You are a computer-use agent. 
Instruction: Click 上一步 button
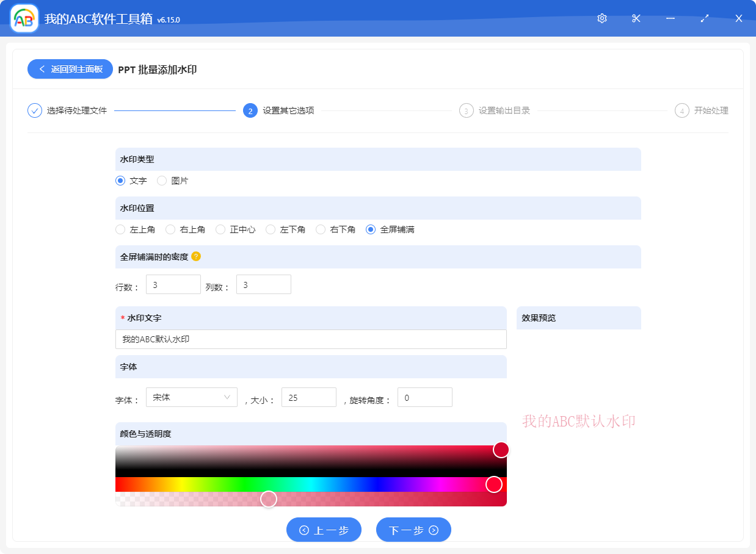(x=324, y=530)
